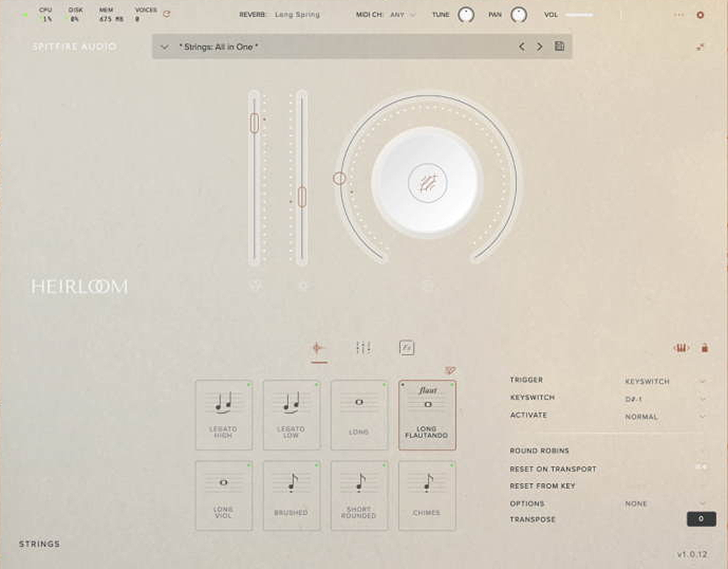This screenshot has width=728, height=569.
Task: Open the TRIGGER Keyswitch dropdown
Action: click(664, 381)
